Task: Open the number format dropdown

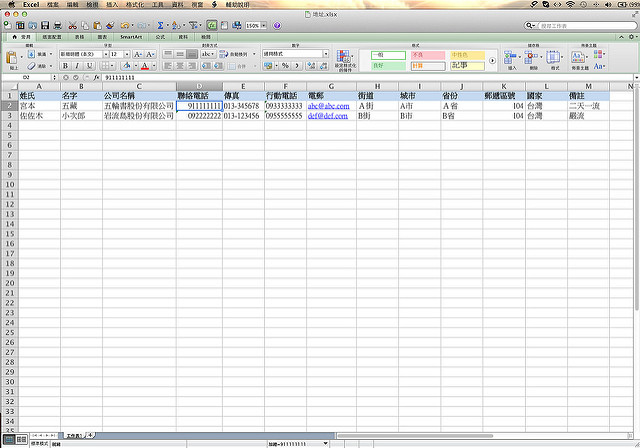Action: click(x=326, y=54)
